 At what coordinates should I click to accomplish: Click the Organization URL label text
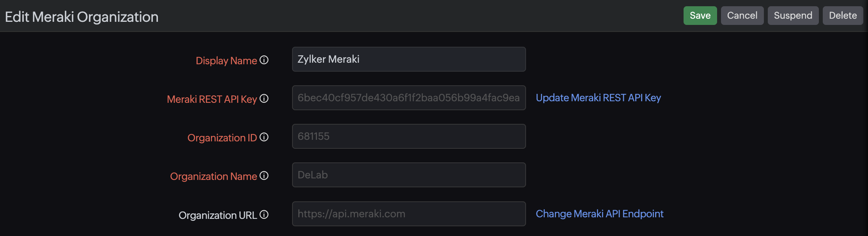point(218,215)
